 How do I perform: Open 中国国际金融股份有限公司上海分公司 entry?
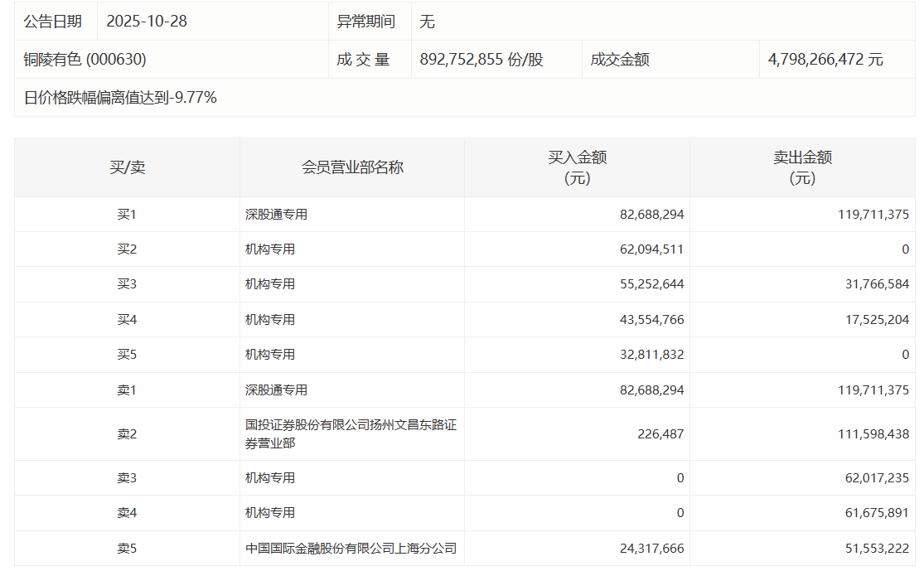tap(351, 549)
